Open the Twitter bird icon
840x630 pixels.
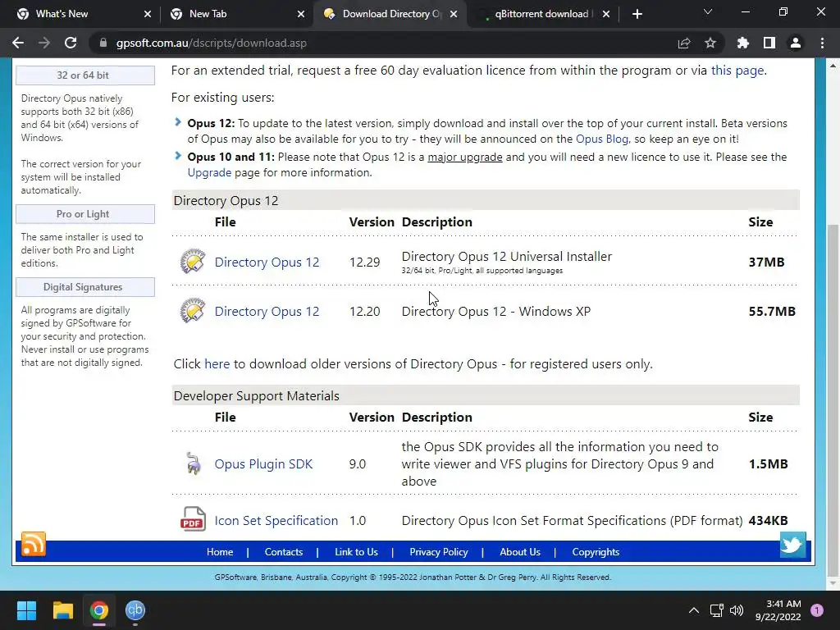tap(793, 545)
